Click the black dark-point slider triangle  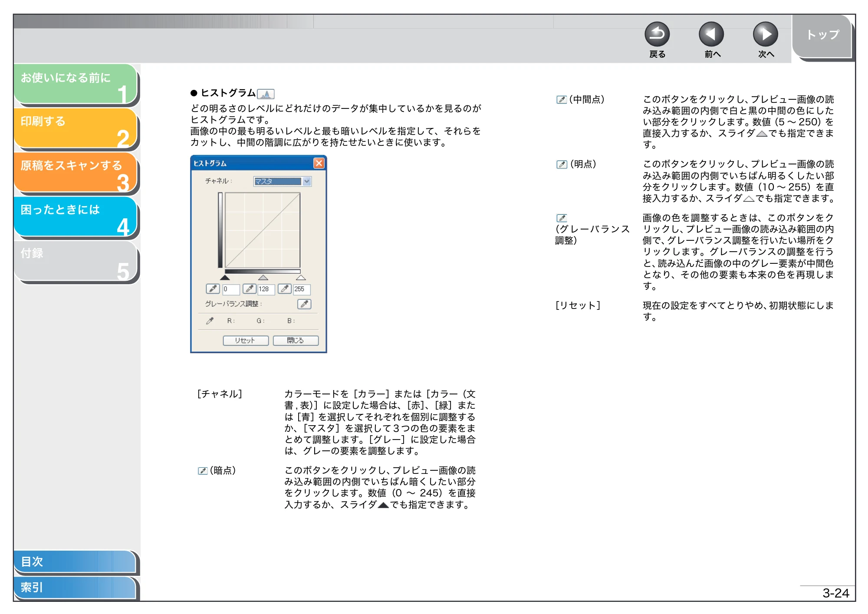point(225,277)
